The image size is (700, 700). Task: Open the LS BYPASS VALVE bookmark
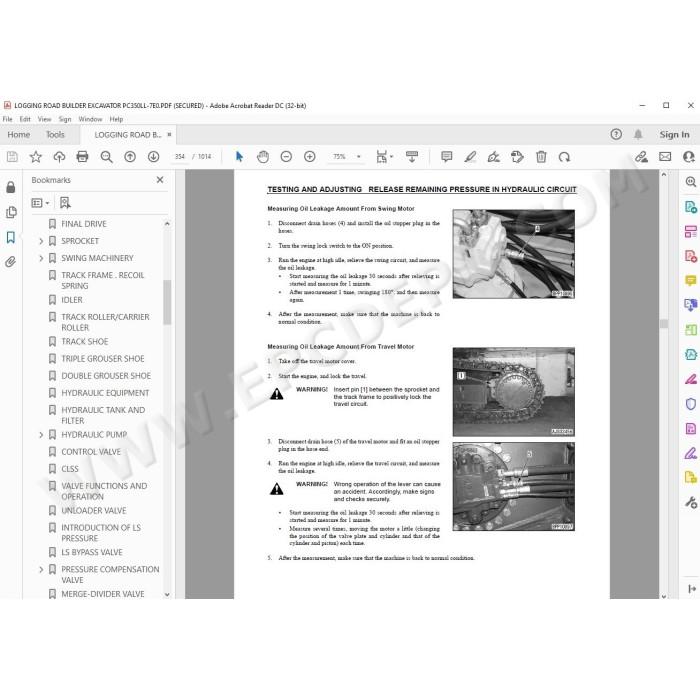[x=92, y=552]
